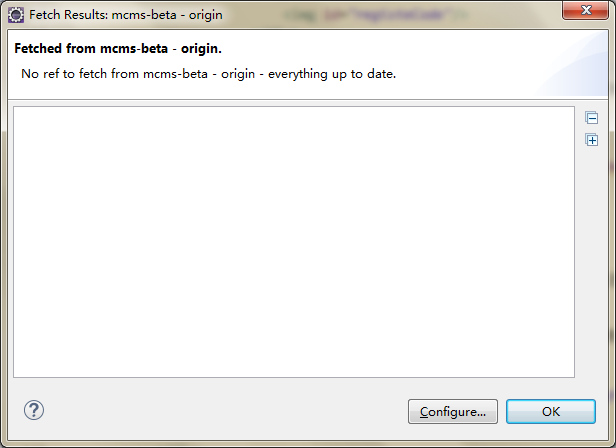616x448 pixels.
Task: Click the gray area between help and Configure
Action: (226, 411)
